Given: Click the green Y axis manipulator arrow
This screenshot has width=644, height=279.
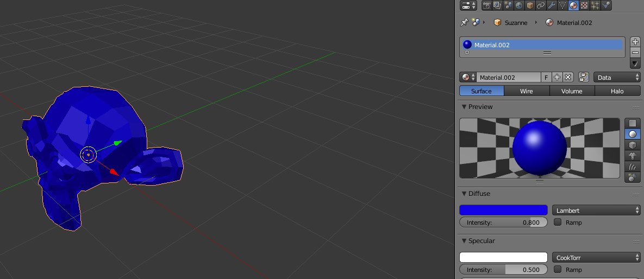Looking at the screenshot, I should pyautogui.click(x=117, y=143).
